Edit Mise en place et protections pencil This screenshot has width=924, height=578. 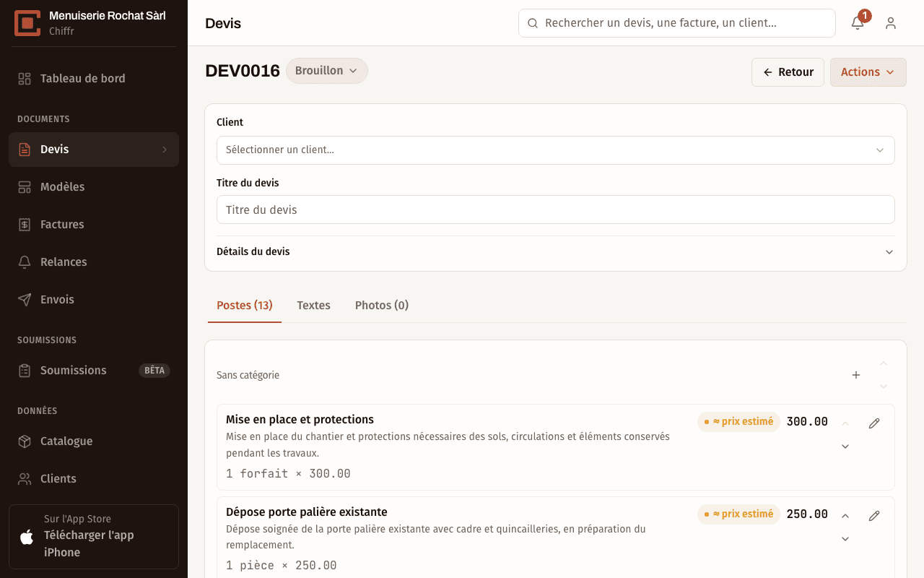click(x=874, y=423)
